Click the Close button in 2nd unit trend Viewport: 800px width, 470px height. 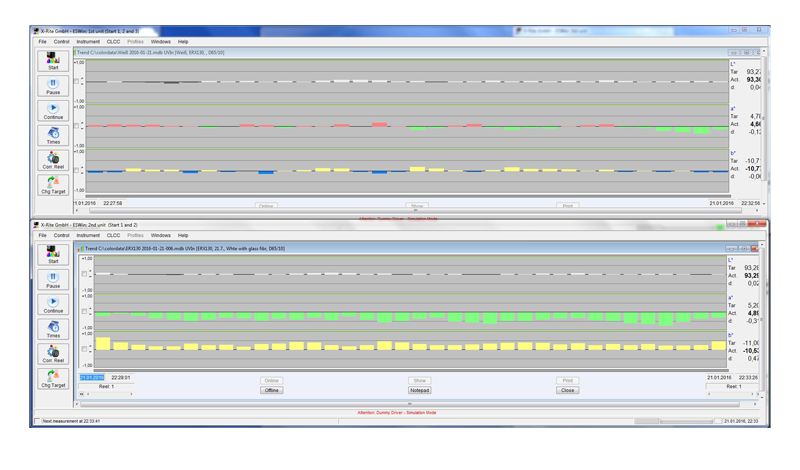click(567, 390)
